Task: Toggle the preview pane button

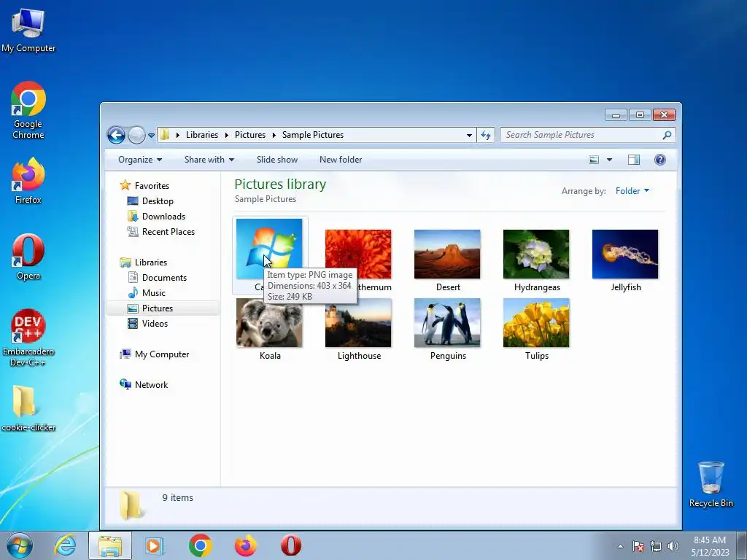Action: 634,160
